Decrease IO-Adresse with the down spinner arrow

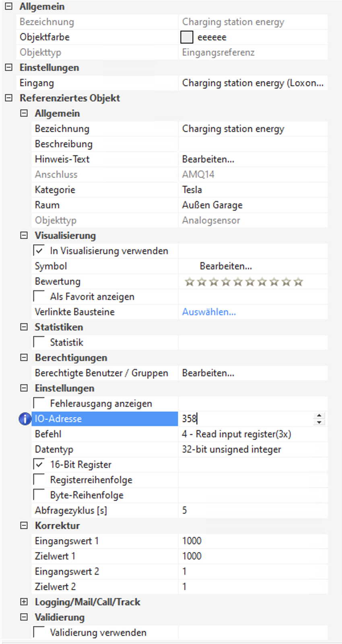pos(319,422)
